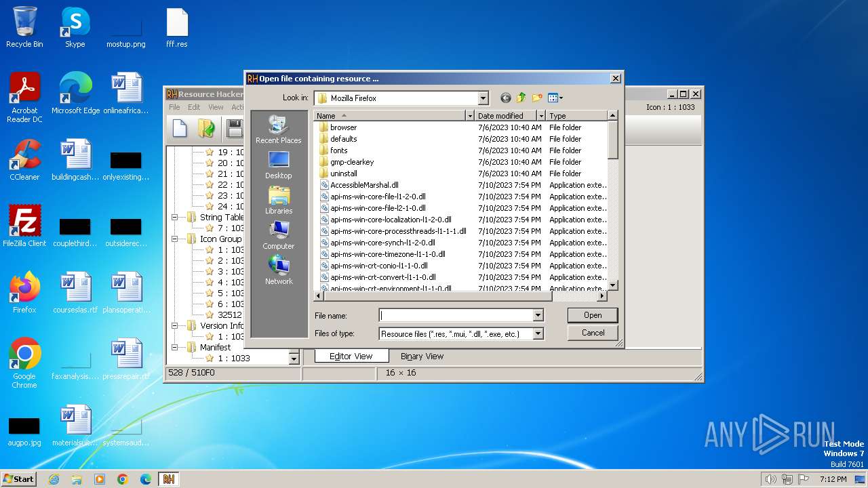This screenshot has width=868, height=488.
Task: Click Save icon in Resource Hacker toolbar
Action: tap(235, 128)
